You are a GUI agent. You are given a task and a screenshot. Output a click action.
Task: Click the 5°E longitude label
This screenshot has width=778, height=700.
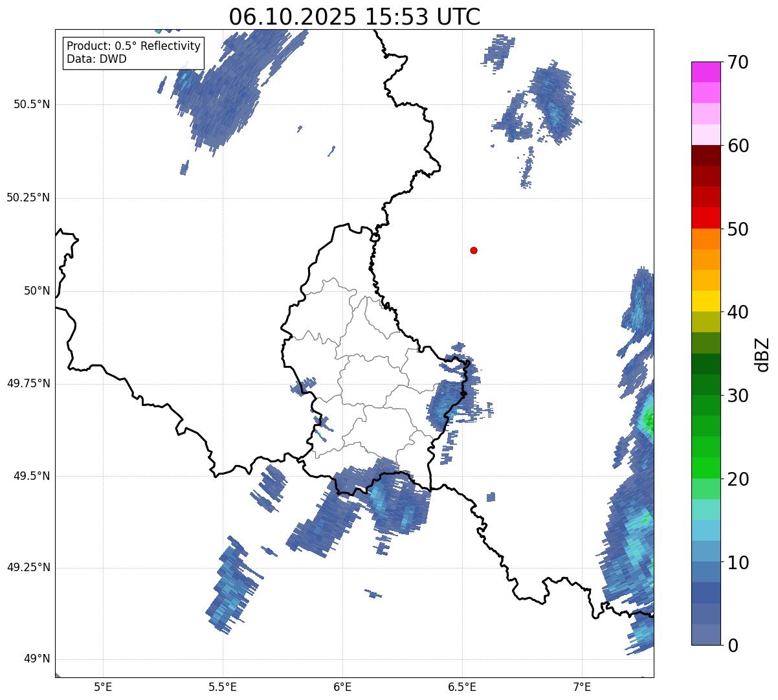coord(103,686)
